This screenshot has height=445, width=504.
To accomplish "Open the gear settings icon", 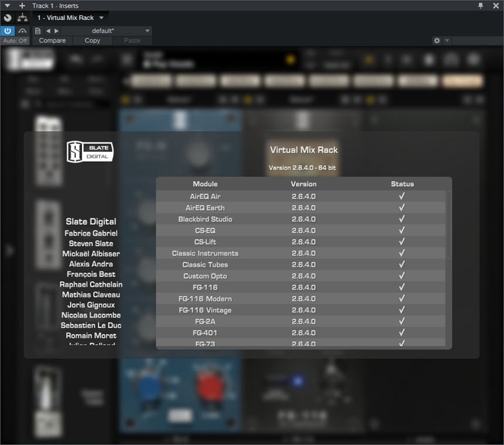I will [x=437, y=40].
